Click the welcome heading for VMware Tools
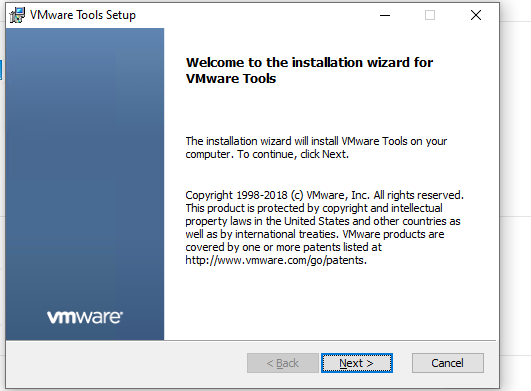The image size is (531, 391). pyautogui.click(x=309, y=70)
